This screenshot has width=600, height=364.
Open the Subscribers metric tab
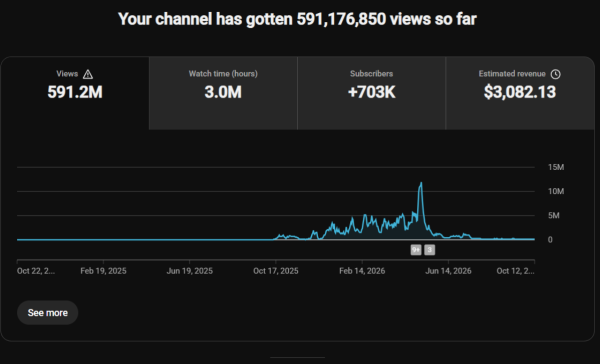coord(372,93)
